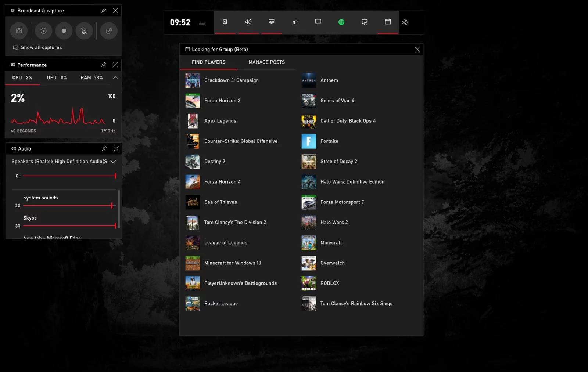Open the widget menu list icon

click(x=202, y=22)
